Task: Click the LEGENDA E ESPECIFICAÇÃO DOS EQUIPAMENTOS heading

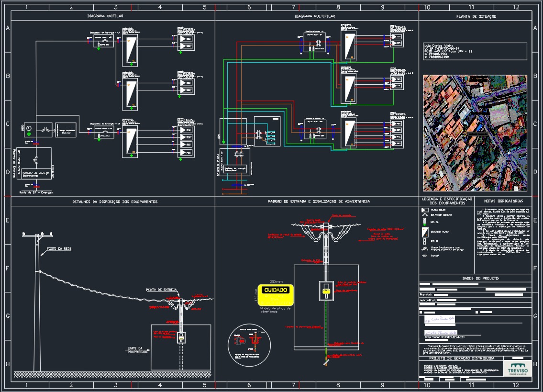Action: pyautogui.click(x=447, y=201)
